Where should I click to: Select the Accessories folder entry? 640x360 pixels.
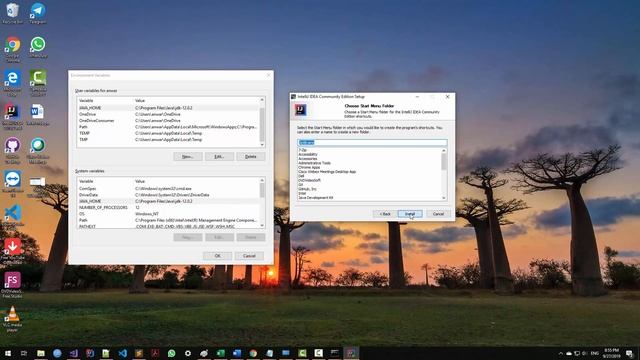308,159
